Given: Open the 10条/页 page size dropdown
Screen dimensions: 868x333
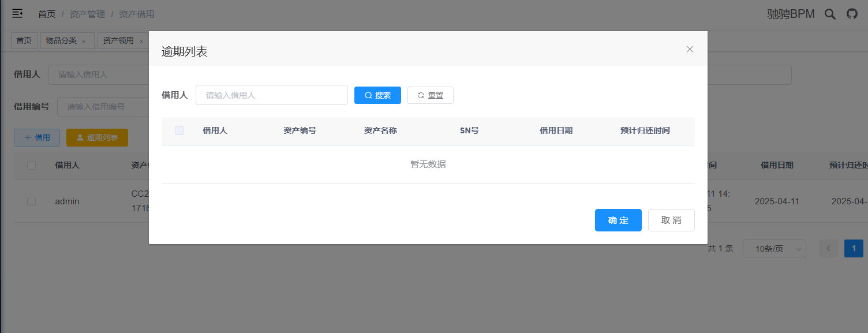Looking at the screenshot, I should [775, 248].
